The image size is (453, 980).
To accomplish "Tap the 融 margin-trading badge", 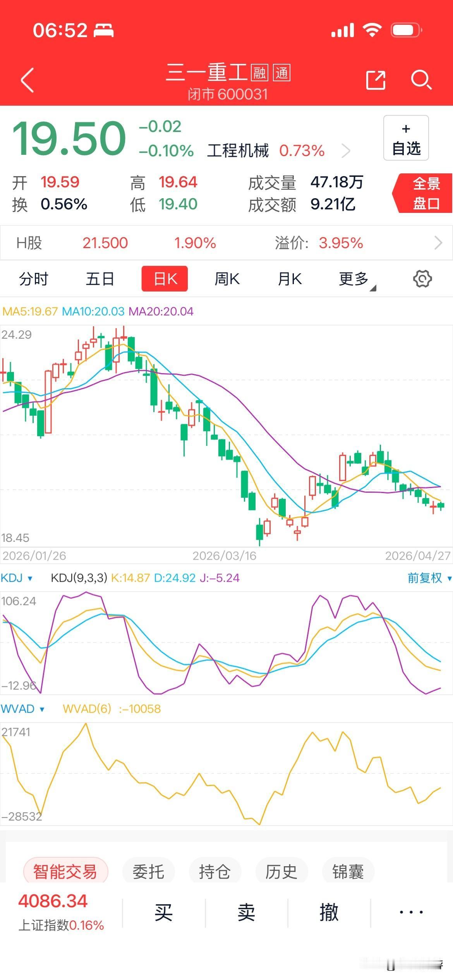I will 259,72.
